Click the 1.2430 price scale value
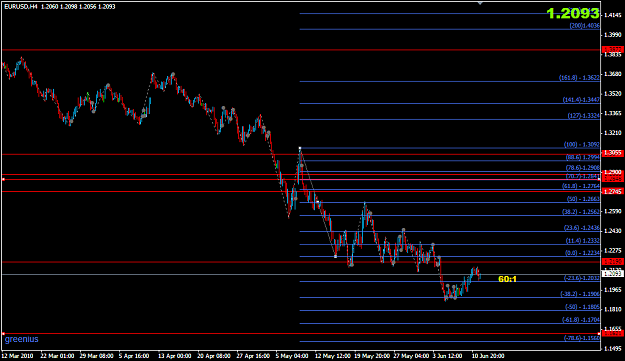625x361 pixels. 612,231
